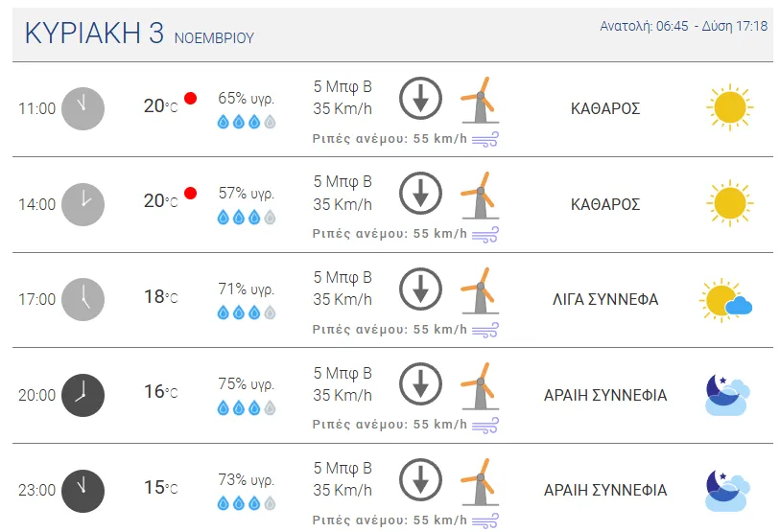The height and width of the screenshot is (532, 780).
Task: Click the wind arrow icon at 20:00
Action: (x=419, y=384)
